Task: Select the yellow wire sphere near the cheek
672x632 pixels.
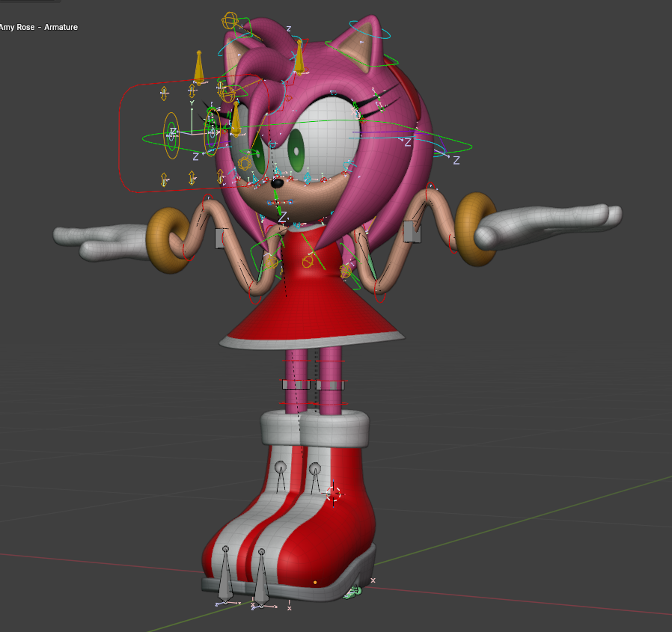Action: pos(245,163)
